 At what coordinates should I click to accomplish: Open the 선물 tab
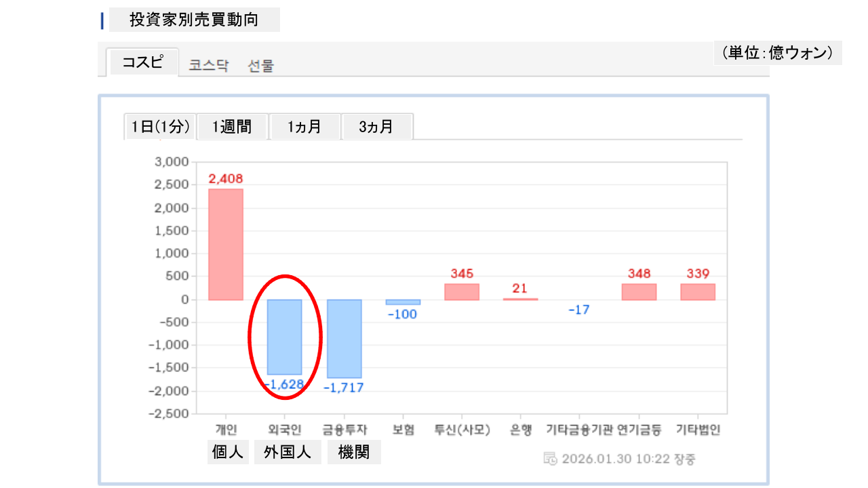[261, 66]
